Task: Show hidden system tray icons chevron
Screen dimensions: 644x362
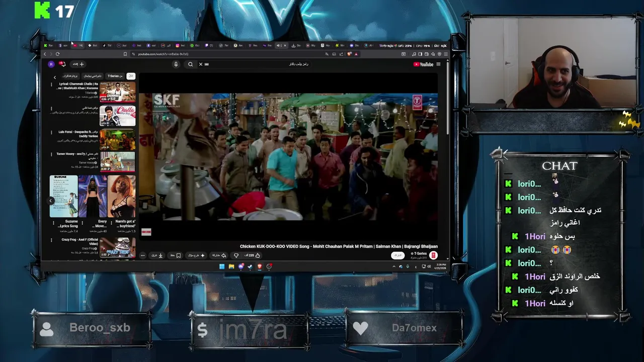Action: pos(394,266)
